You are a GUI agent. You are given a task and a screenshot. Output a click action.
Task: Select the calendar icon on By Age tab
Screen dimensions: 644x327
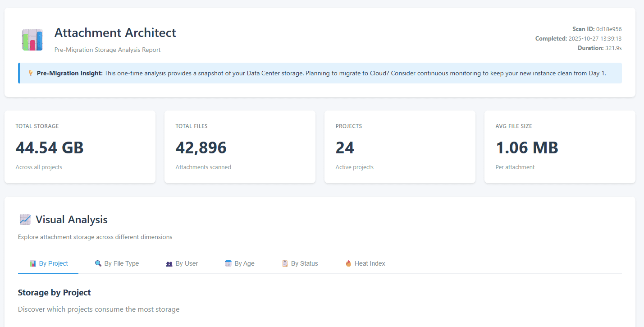pyautogui.click(x=228, y=263)
